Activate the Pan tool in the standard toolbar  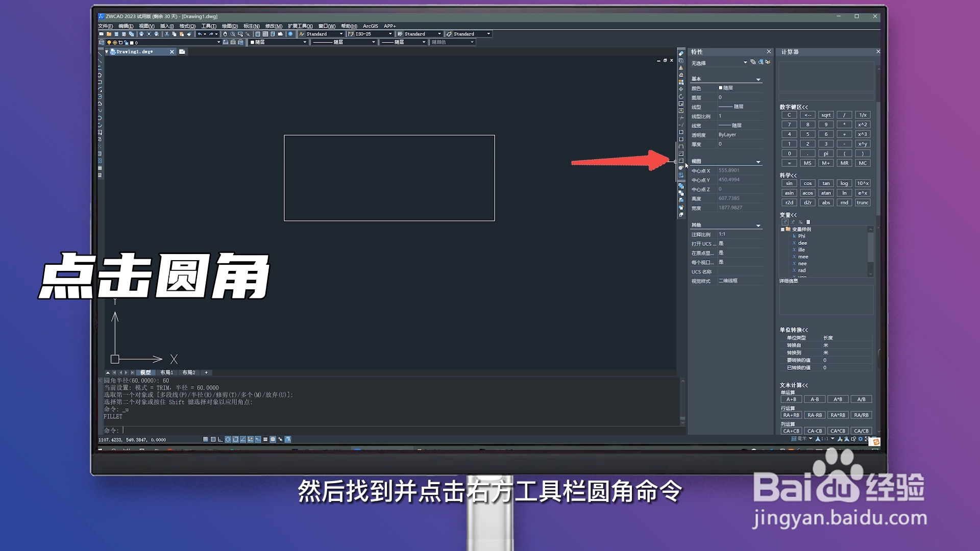point(226,34)
